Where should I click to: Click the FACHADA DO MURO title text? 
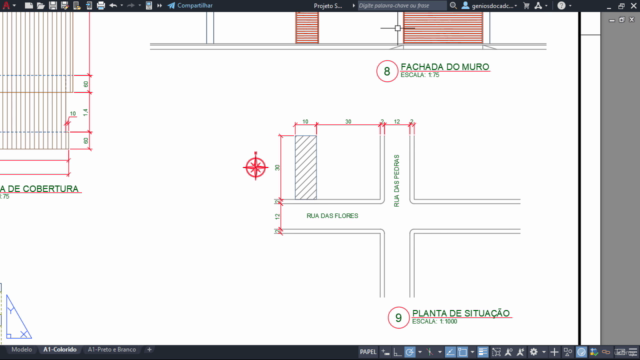(x=444, y=67)
